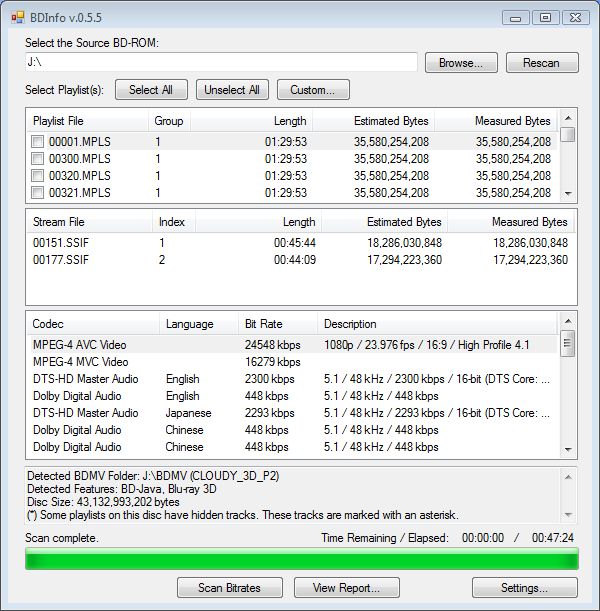
Task: Start Scan Bitrates
Action: pos(230,588)
